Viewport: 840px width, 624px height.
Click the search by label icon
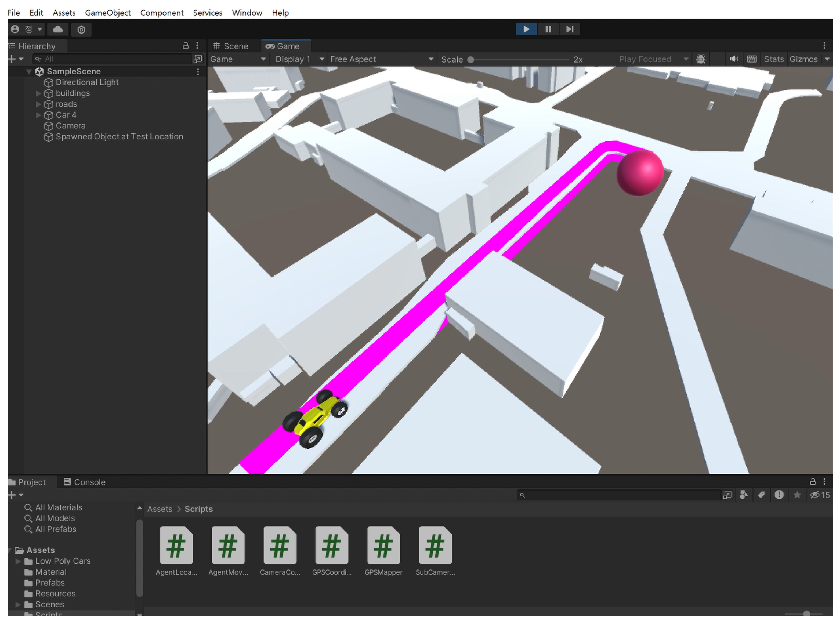pyautogui.click(x=761, y=495)
